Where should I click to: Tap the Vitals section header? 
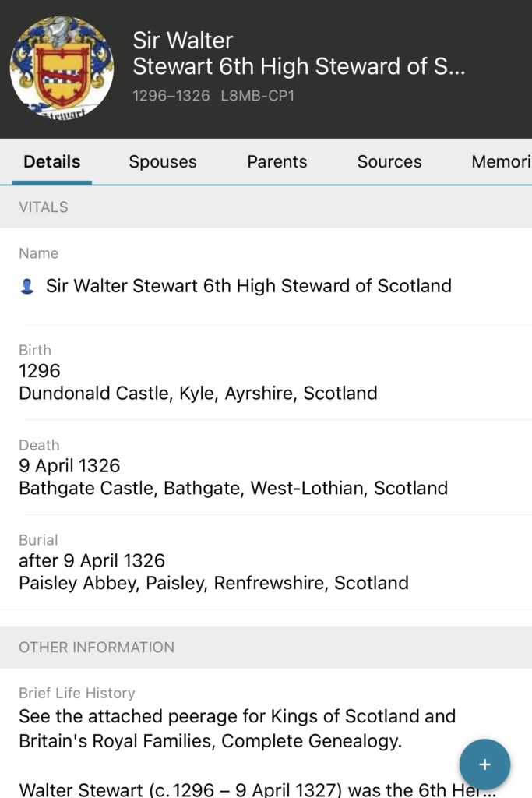pyautogui.click(x=44, y=207)
